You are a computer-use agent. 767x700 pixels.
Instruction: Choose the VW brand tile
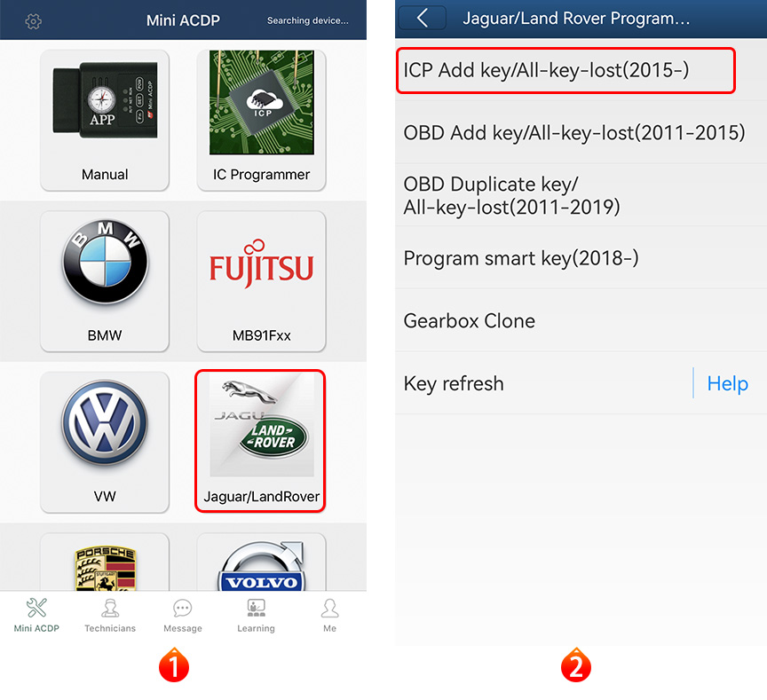pyautogui.click(x=105, y=441)
